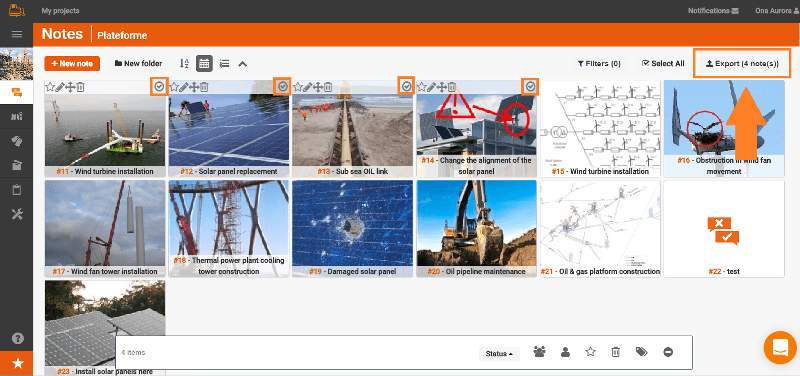This screenshot has width=800, height=376.
Task: Open the project thumbnail in the sidebar
Action: [x=16, y=64]
